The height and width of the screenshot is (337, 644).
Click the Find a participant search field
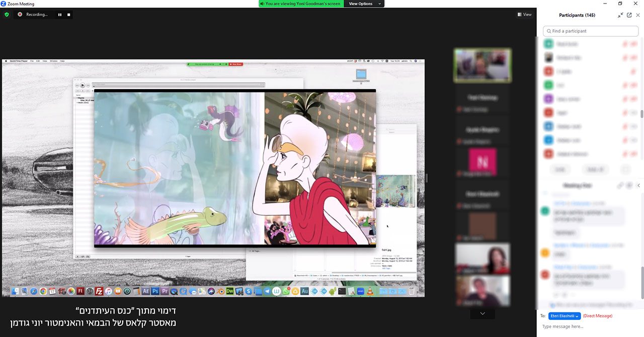[590, 31]
